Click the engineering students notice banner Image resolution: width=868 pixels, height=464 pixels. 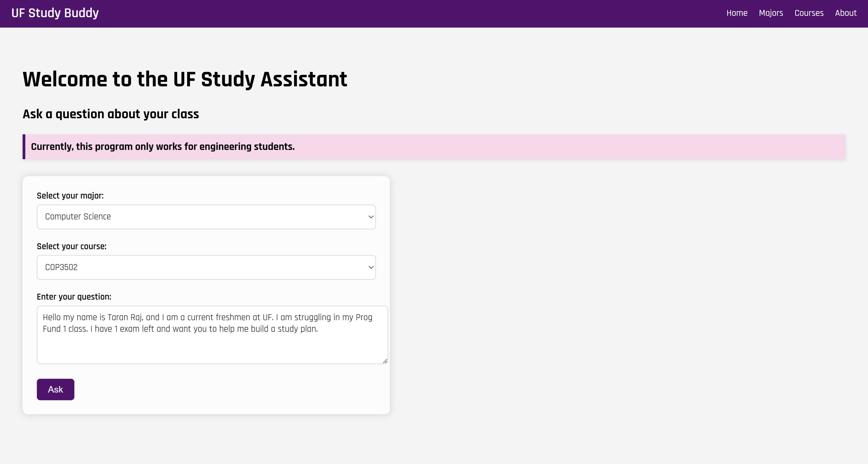click(x=434, y=147)
